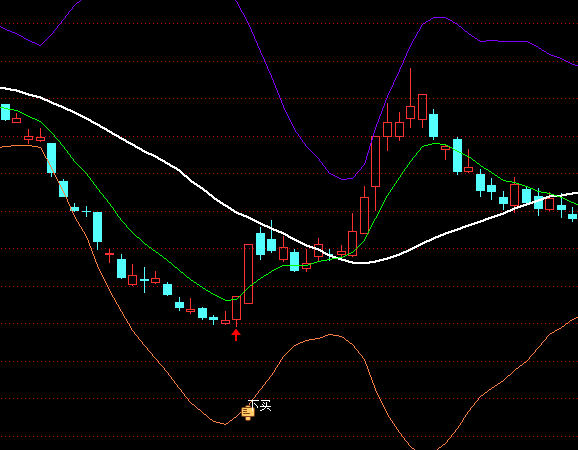Image resolution: width=578 pixels, height=450 pixels.
Task: Click the white 不买 text annotation
Action: tap(260, 405)
